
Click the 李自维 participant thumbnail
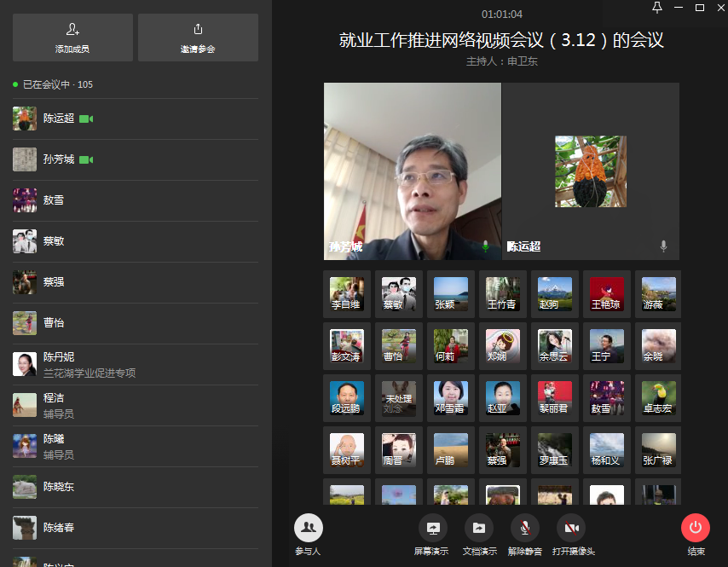click(x=347, y=294)
